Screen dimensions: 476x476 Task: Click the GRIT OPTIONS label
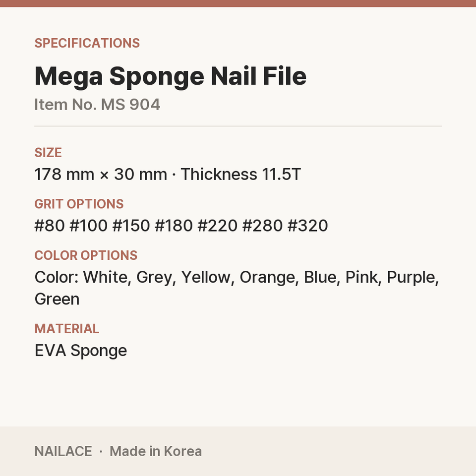click(x=79, y=204)
